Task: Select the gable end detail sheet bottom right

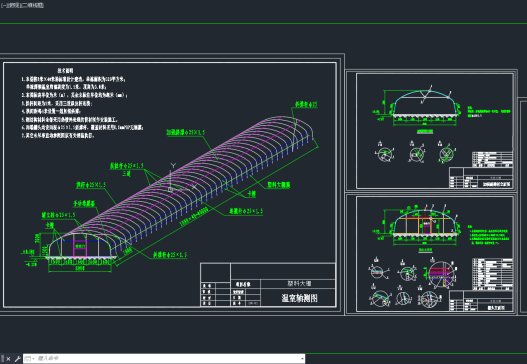Action: pos(432,254)
